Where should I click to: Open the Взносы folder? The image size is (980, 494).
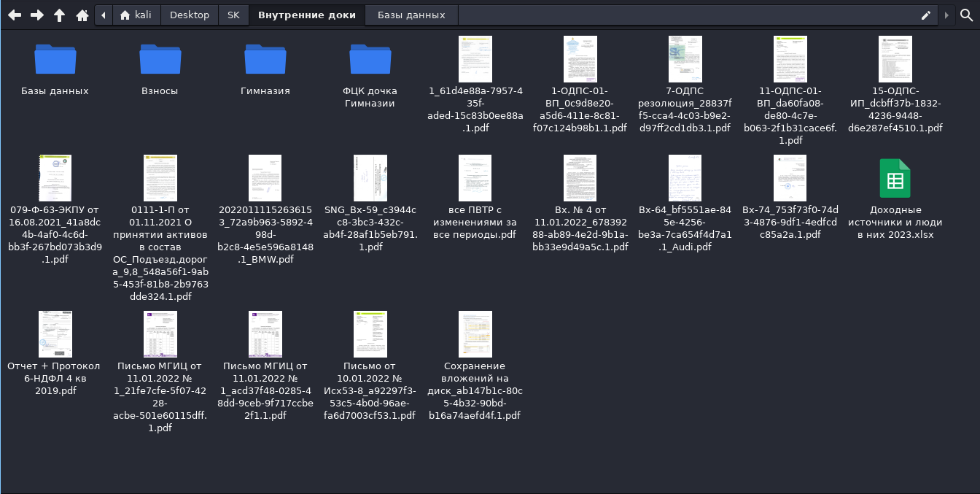tap(160, 58)
